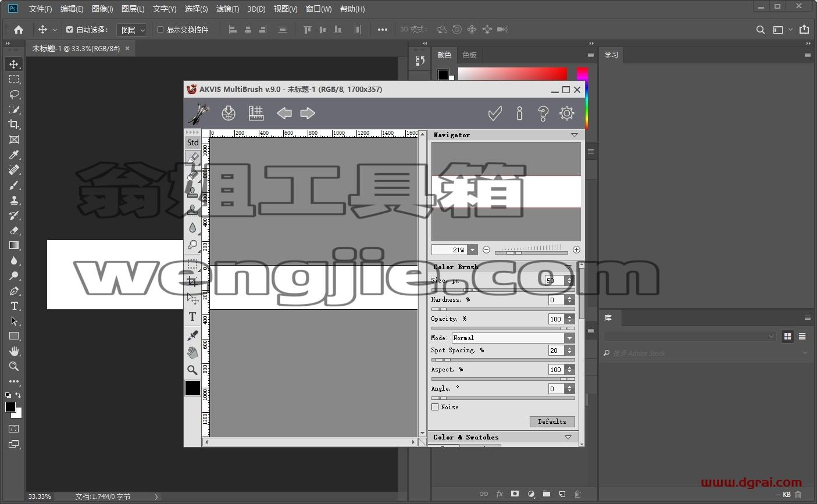Open 学习 panel flyout menu

[x=808, y=55]
